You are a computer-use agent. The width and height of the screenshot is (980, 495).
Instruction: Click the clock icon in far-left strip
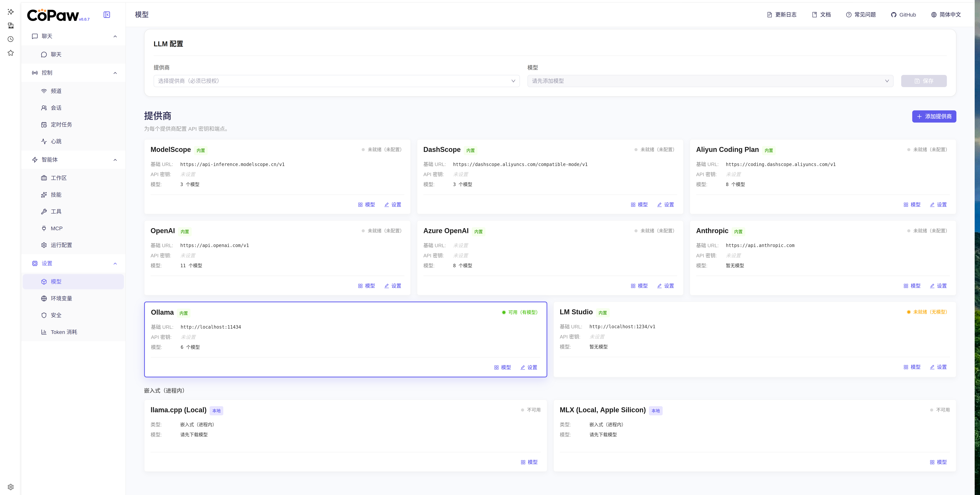(11, 39)
